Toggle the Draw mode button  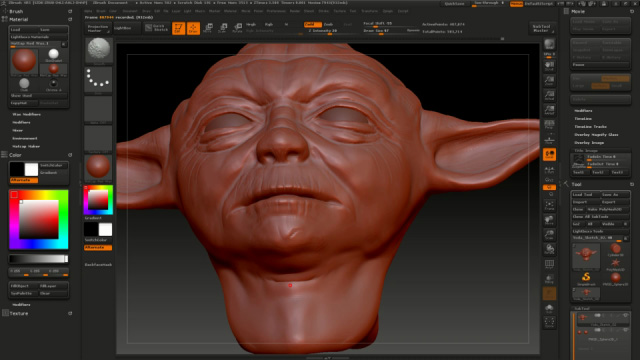tap(193, 28)
